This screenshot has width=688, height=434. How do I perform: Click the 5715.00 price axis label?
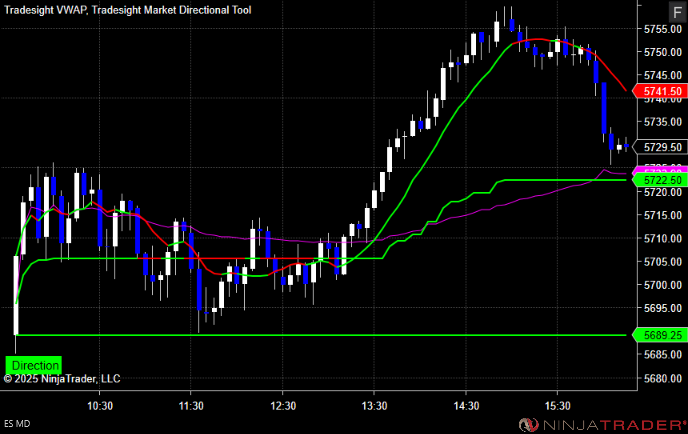click(663, 215)
